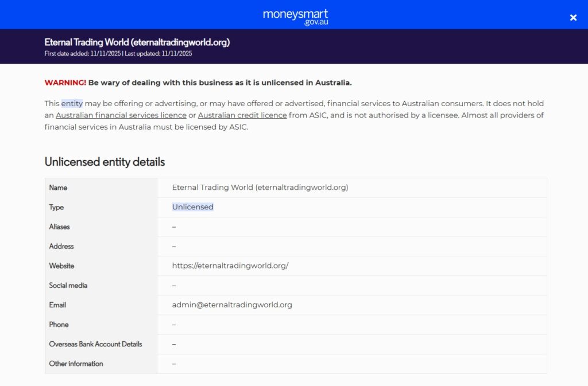Screen dimensions: 588x386
Task: Open the Australian credit licence link
Action: click(x=242, y=115)
